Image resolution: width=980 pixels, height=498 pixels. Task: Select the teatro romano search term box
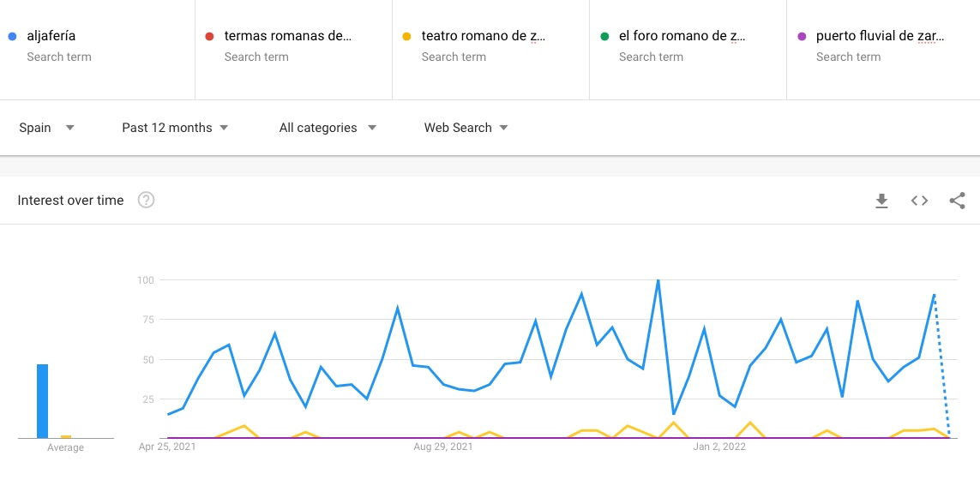pyautogui.click(x=490, y=47)
